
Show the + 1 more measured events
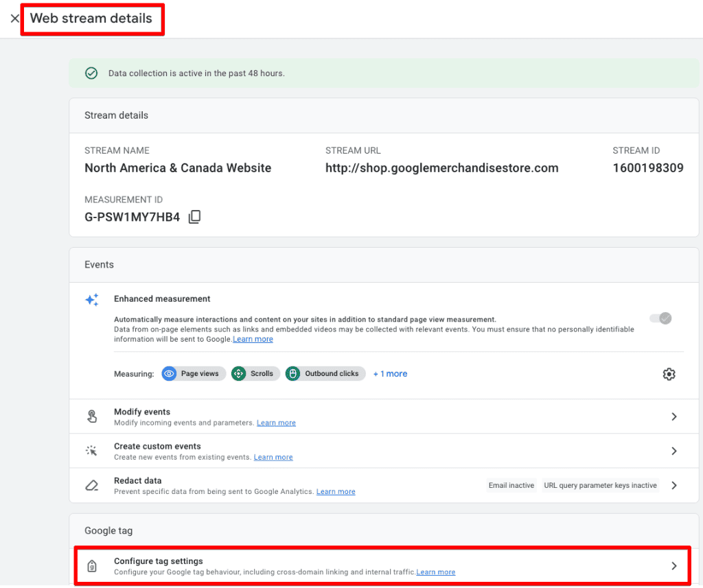[x=390, y=373]
